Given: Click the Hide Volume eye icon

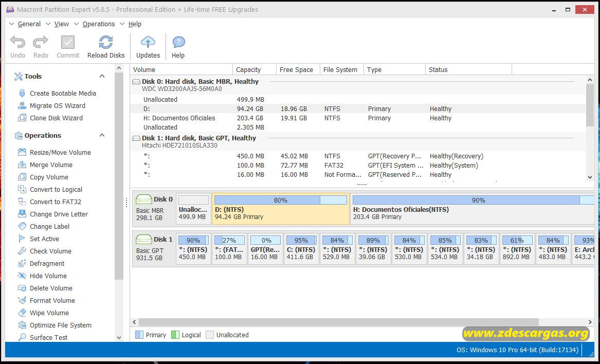Looking at the screenshot, I should pos(22,276).
